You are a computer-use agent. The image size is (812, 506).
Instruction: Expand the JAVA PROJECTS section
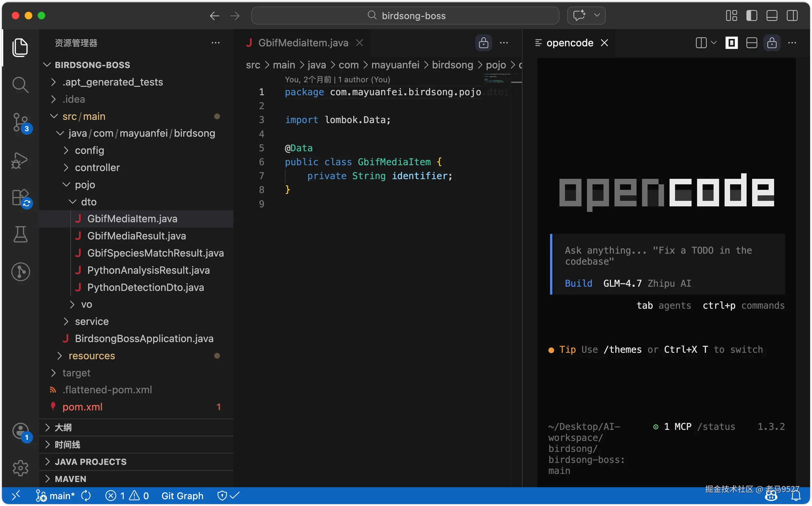(x=90, y=462)
